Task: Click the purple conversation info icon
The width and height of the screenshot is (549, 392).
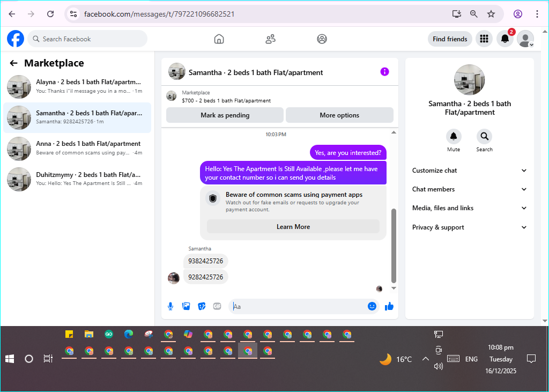Action: tap(384, 72)
